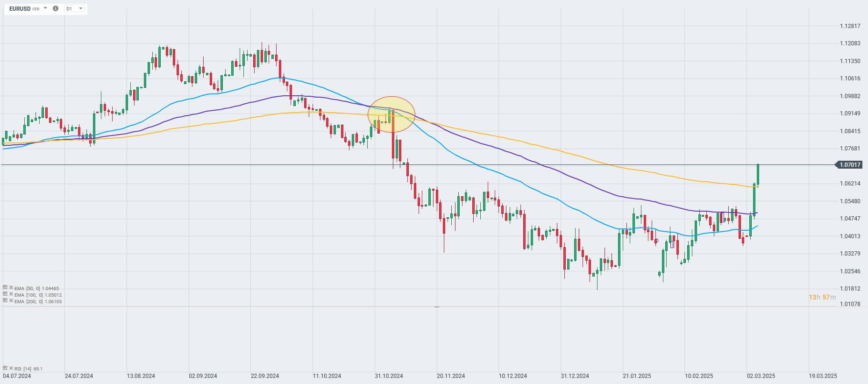Click the 04.07.2024 date label
Viewport: 868px width, 384px height.
pos(17,376)
